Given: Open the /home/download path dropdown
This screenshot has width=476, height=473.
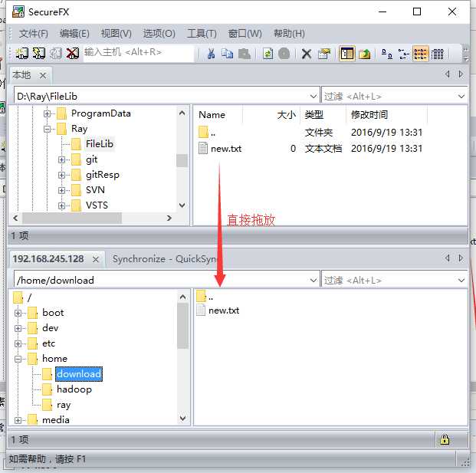Looking at the screenshot, I should pyautogui.click(x=314, y=281).
